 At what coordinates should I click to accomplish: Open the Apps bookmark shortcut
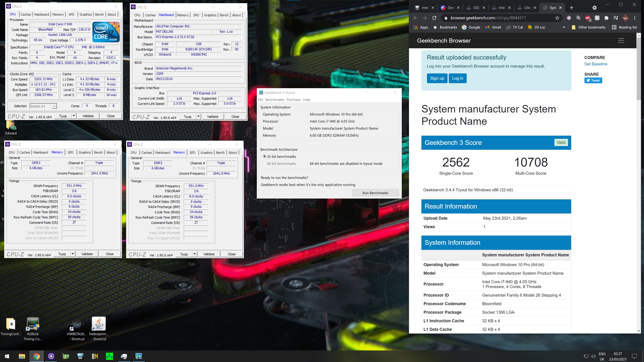click(x=421, y=27)
